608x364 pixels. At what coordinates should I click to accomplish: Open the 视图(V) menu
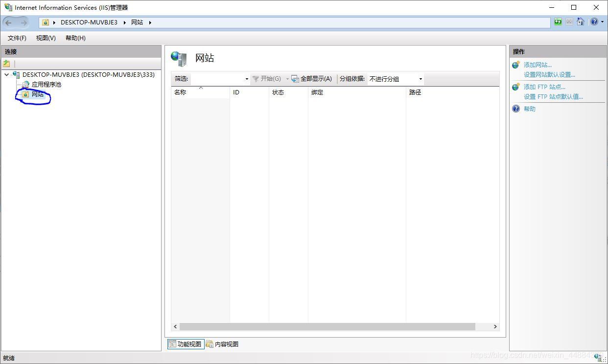46,38
